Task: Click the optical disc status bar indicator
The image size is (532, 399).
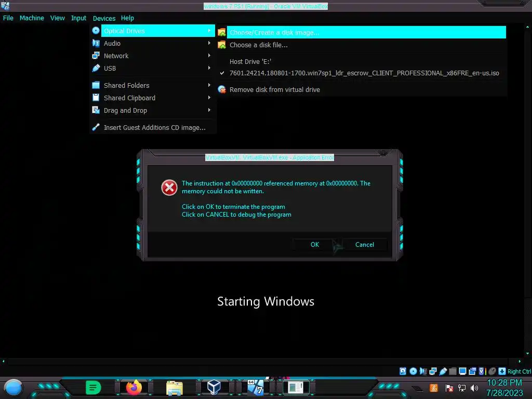Action: tap(413, 371)
